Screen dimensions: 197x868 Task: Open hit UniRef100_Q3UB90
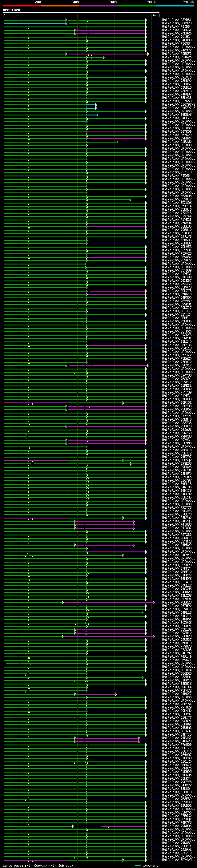click(176, 81)
